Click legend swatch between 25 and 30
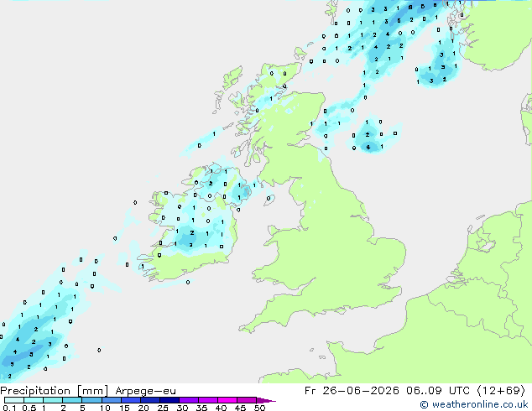The image size is (532, 411). 170,400
